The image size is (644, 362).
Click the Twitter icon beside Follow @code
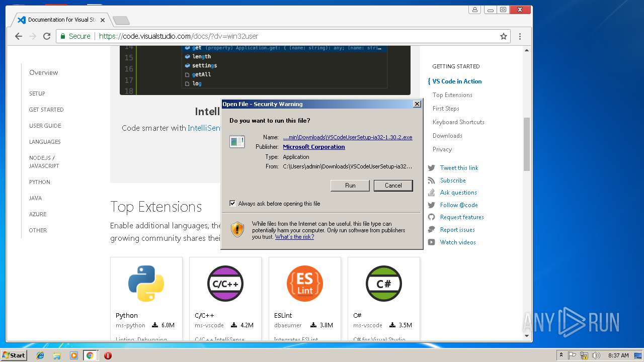pyautogui.click(x=431, y=205)
